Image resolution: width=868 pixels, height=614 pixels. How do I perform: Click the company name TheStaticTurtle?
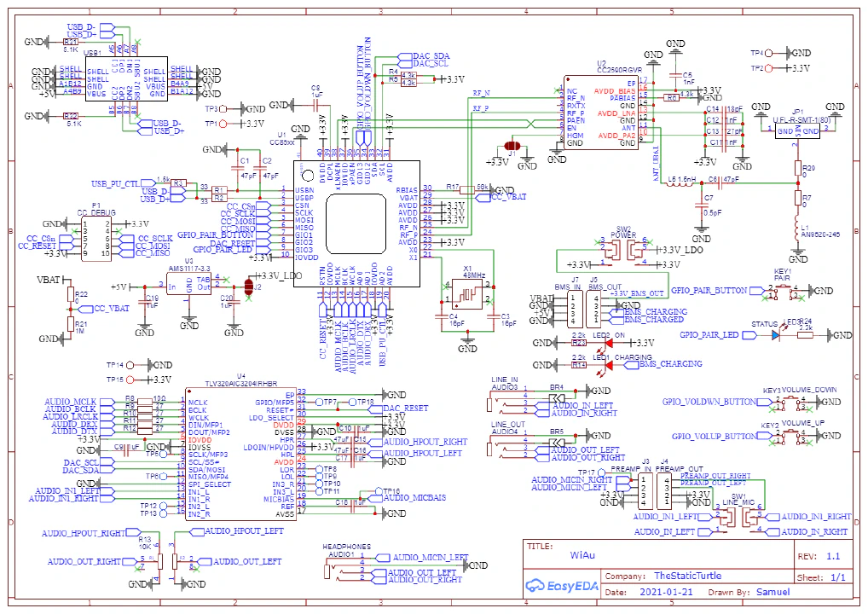tap(687, 576)
